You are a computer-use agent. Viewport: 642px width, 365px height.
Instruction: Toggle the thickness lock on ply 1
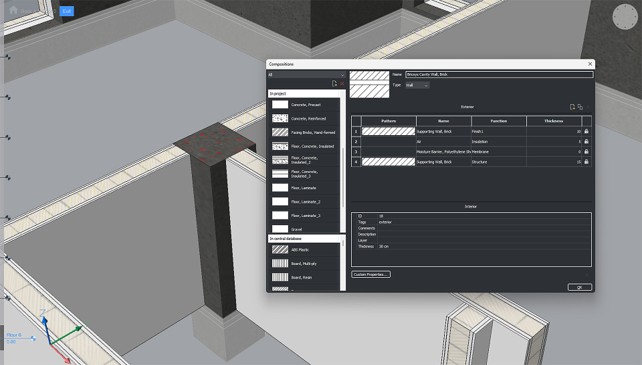click(x=586, y=131)
